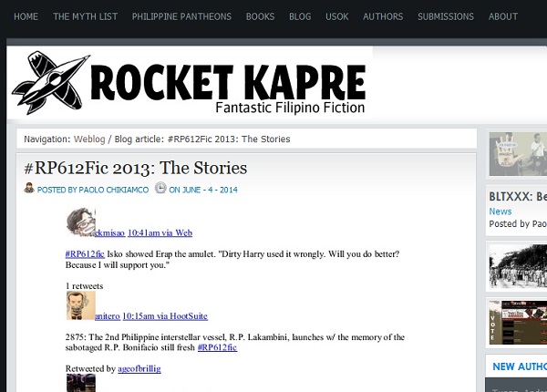Click ckmisao's avatar picture
The image size is (547, 392).
80,222
